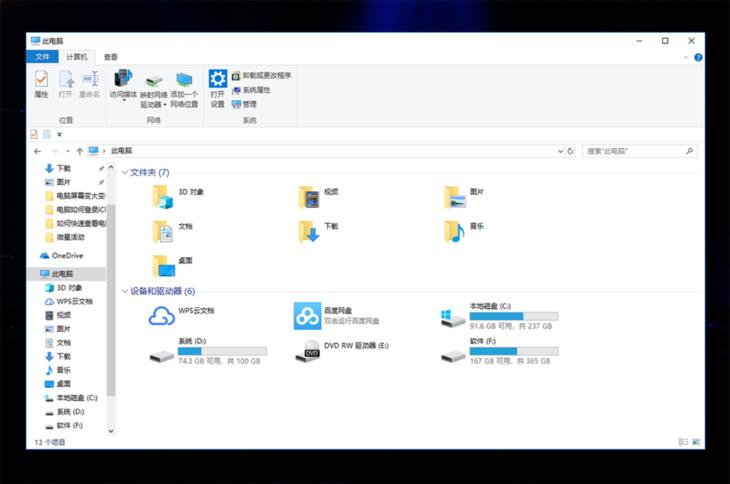This screenshot has width=730, height=484.
Task: Select the 3D 对象 folder in main pane
Action: pyautogui.click(x=178, y=196)
